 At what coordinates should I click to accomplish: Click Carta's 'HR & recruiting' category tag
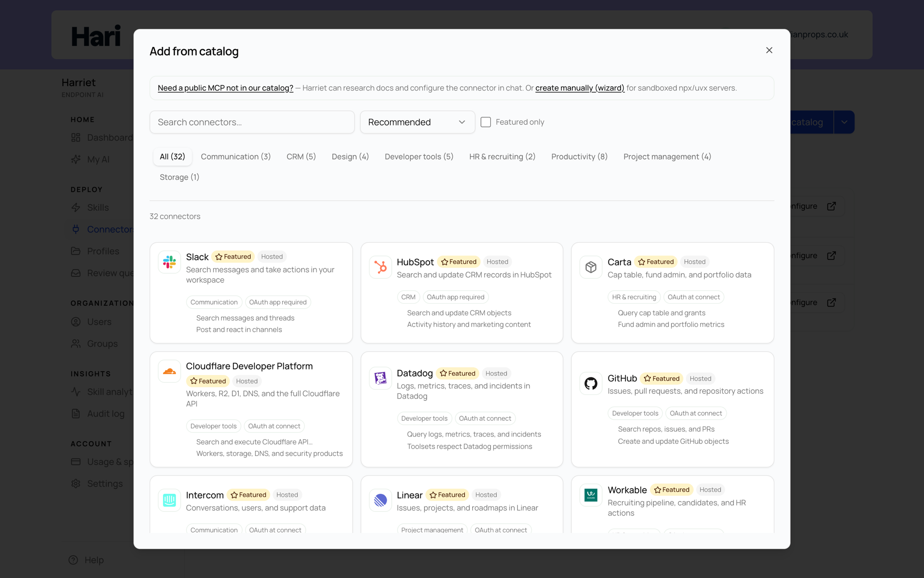(x=634, y=297)
